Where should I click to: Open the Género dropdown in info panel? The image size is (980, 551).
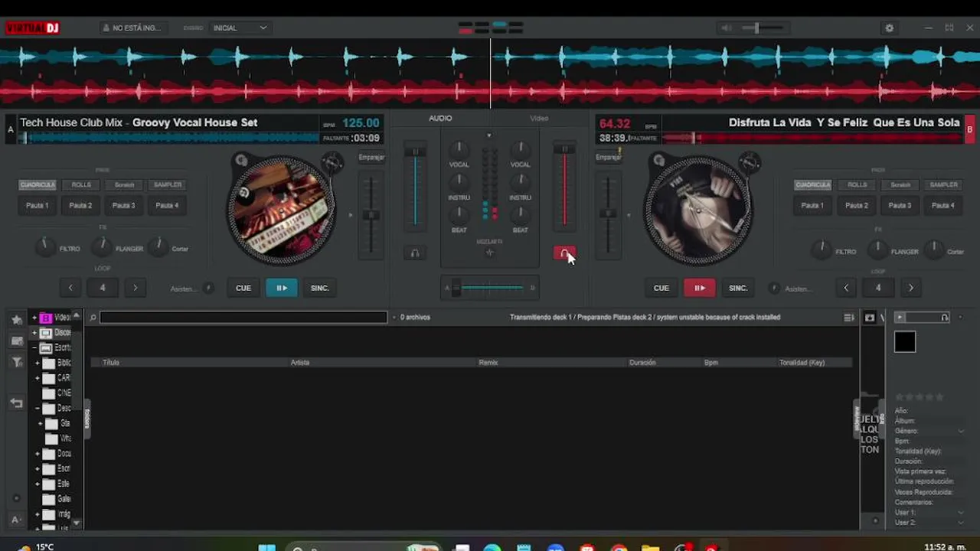tap(961, 431)
